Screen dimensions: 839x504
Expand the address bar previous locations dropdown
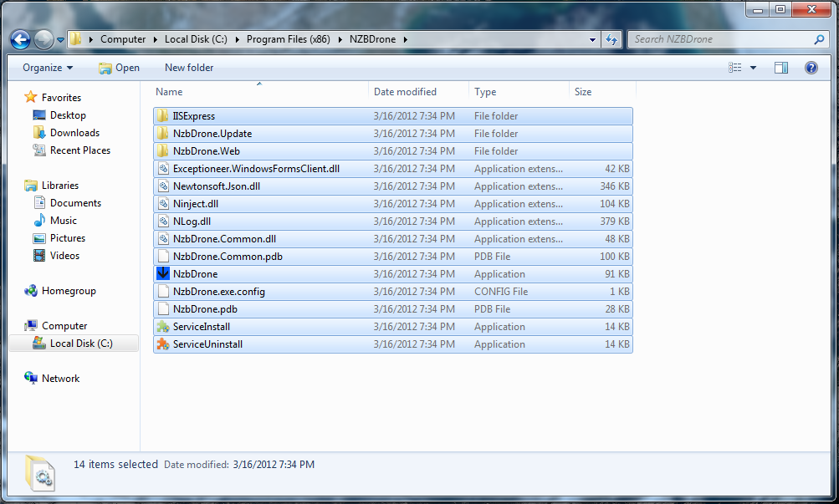[592, 39]
